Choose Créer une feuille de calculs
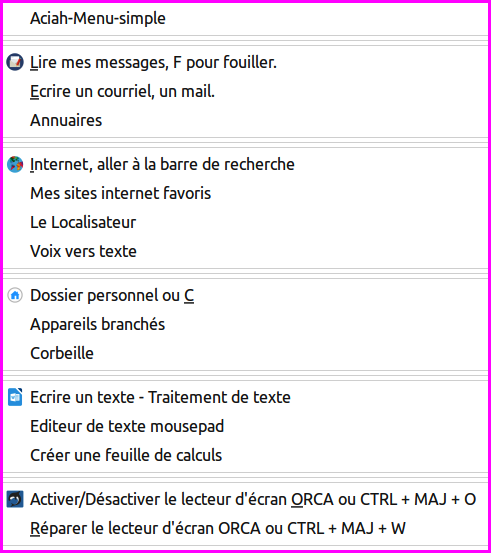 point(246,455)
